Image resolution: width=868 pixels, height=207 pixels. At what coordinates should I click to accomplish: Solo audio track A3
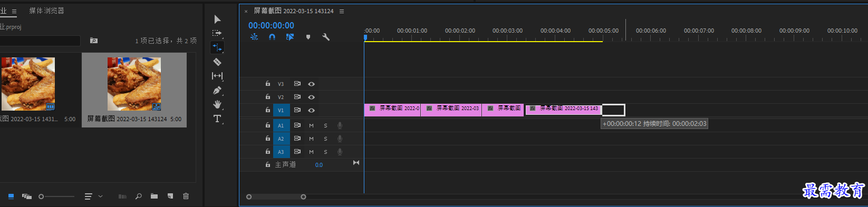point(325,152)
